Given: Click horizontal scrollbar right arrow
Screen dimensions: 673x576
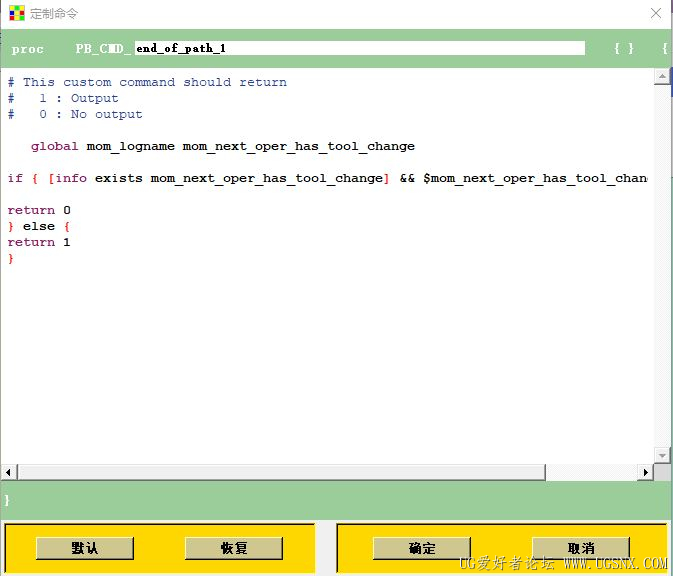Looking at the screenshot, I should point(645,473).
